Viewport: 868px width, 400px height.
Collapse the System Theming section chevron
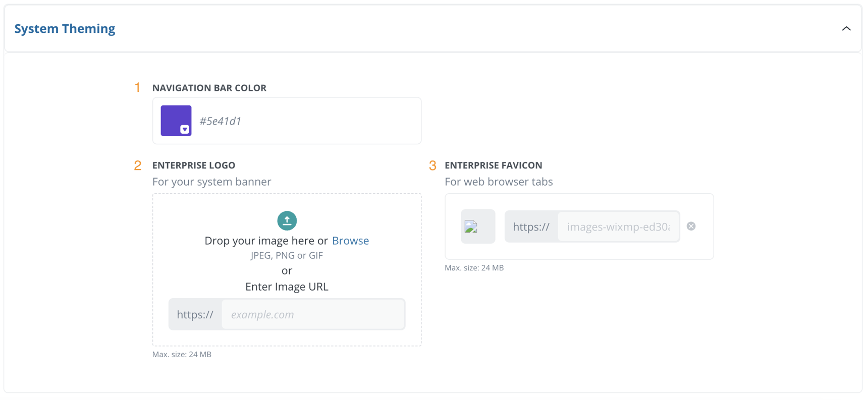pos(846,29)
